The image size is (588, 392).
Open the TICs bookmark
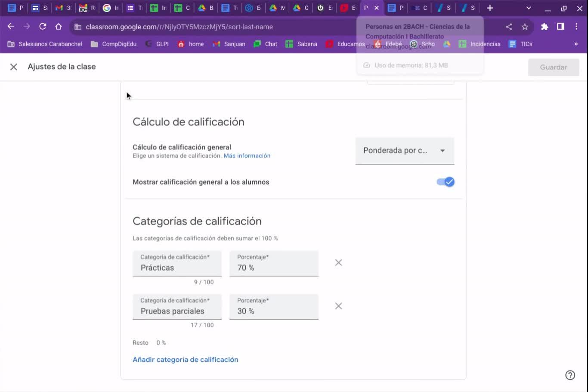[x=520, y=44]
